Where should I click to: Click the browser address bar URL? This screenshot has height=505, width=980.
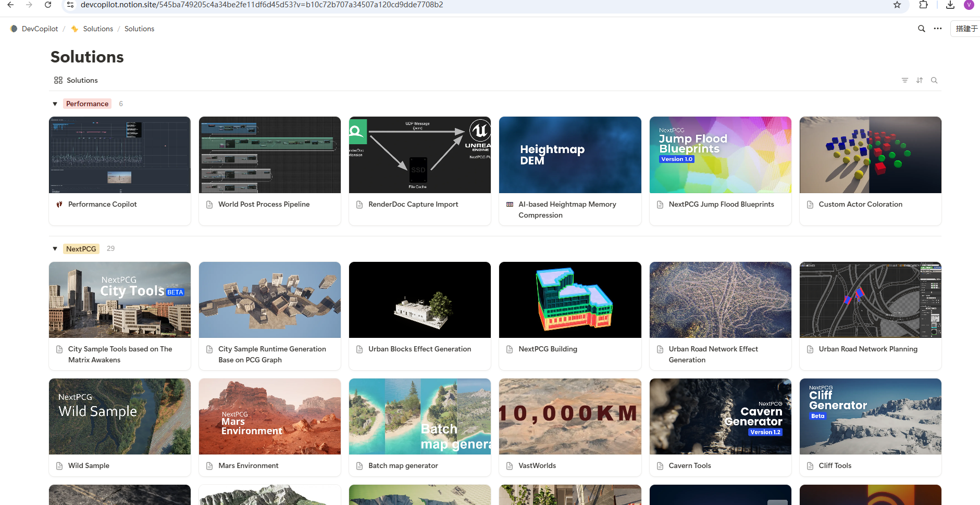[262, 5]
